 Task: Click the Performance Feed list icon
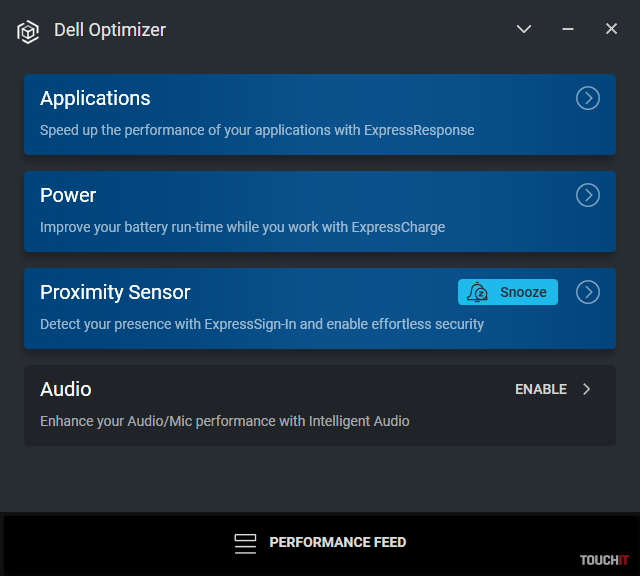245,543
